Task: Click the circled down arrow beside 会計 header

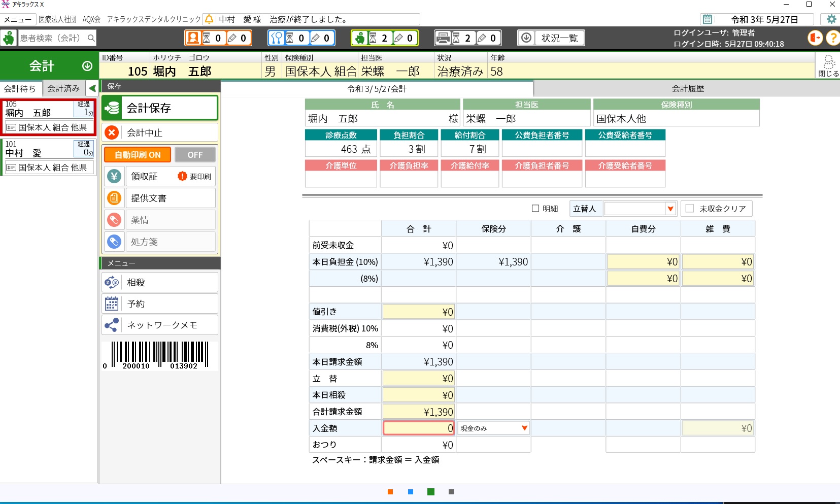Action: pyautogui.click(x=87, y=66)
